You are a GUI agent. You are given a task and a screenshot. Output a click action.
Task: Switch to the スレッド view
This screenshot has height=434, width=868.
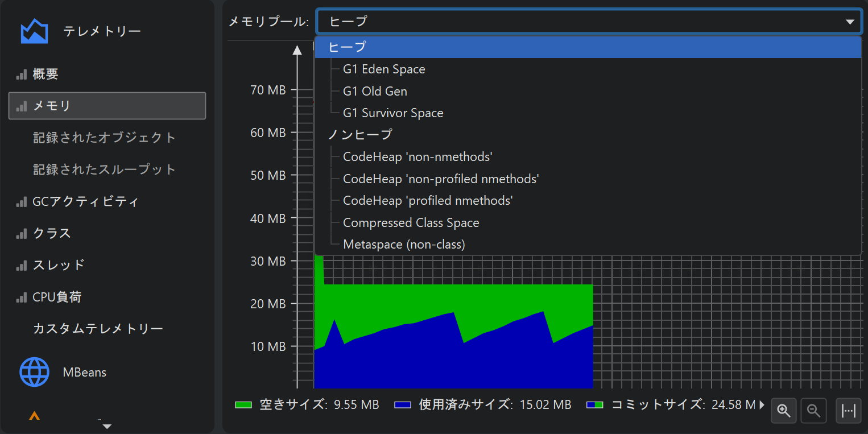[59, 265]
